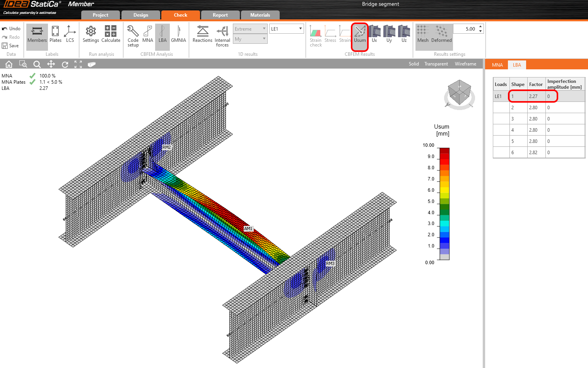Click the home view icon
This screenshot has width=588, height=368.
9,64
